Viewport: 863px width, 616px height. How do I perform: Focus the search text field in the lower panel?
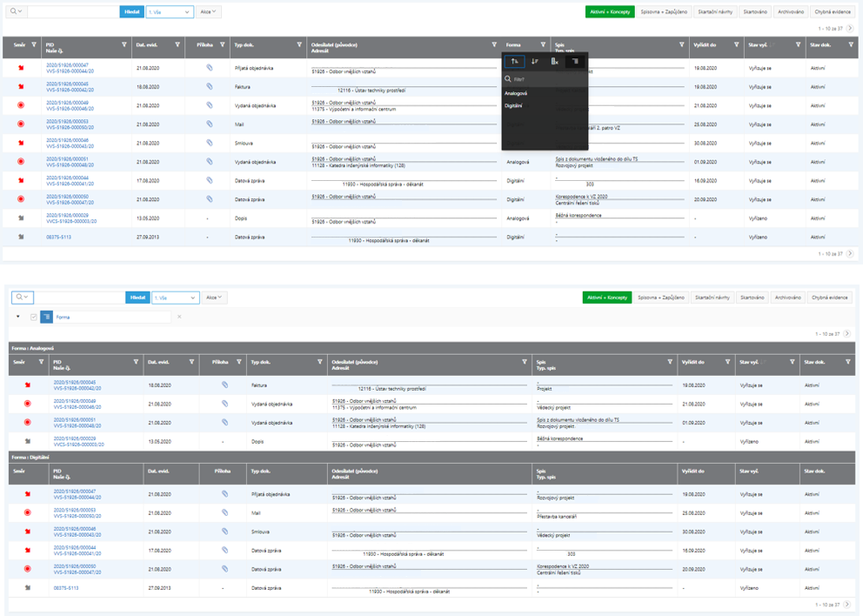click(80, 298)
